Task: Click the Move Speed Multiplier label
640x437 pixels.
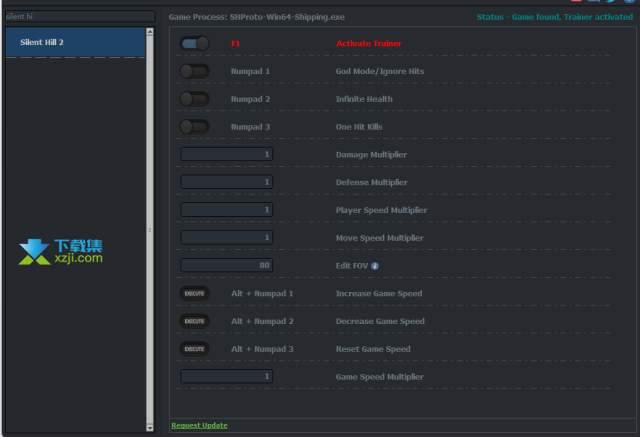Action: [380, 238]
